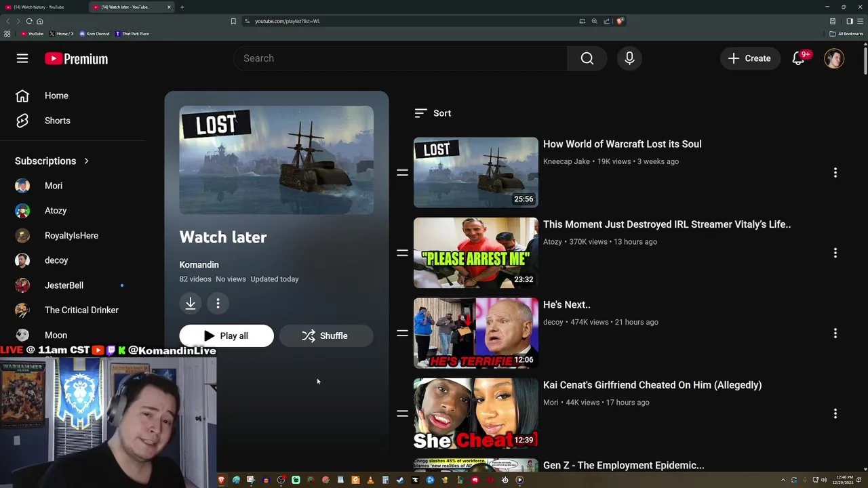Expand the Subscriptions section

[x=52, y=161]
